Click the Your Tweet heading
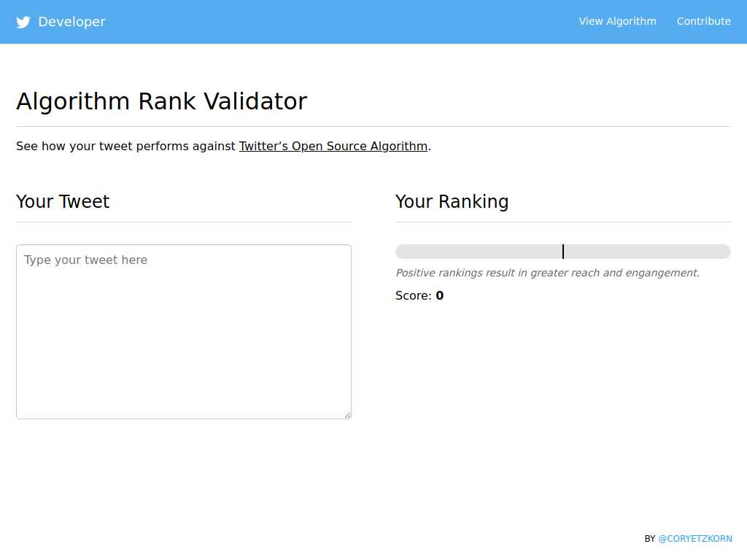Image resolution: width=747 pixels, height=560 pixels. 63,201
